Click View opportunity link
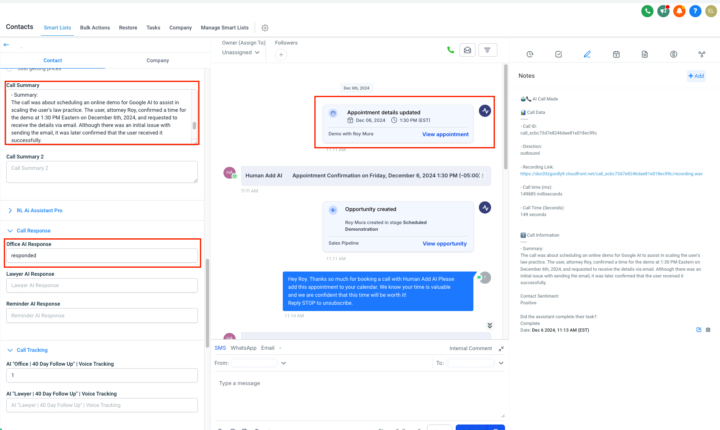The image size is (720, 430). (444, 243)
